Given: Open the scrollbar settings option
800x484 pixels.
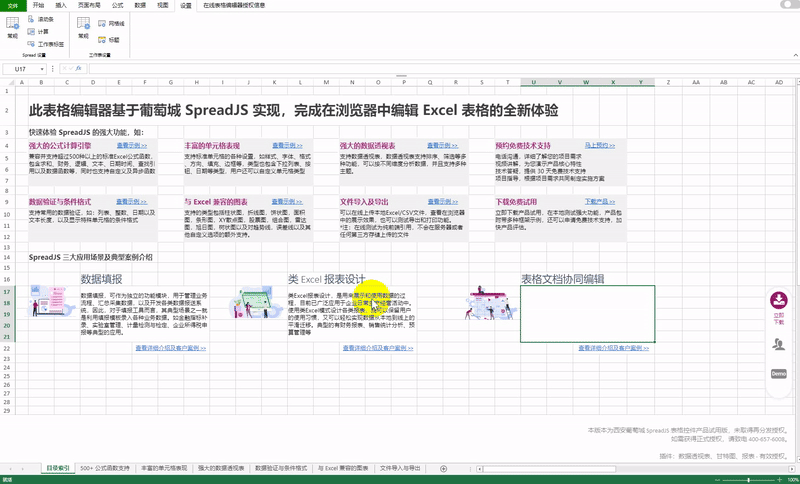Looking at the screenshot, I should pyautogui.click(x=41, y=19).
